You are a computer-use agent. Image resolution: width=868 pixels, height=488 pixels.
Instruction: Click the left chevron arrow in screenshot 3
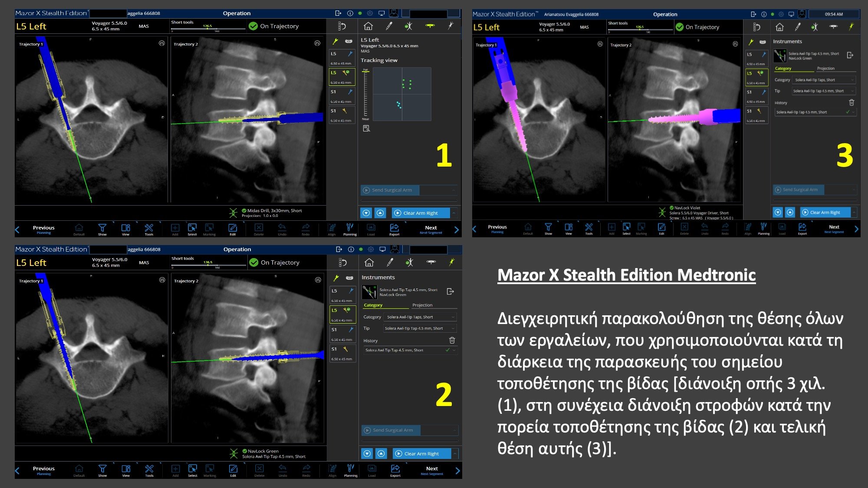(x=474, y=229)
